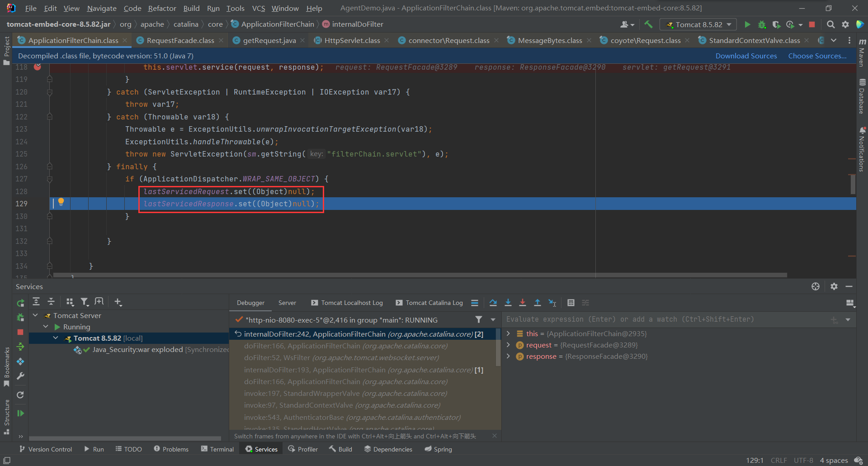Open the Dependencies tool window
This screenshot has height=466, width=868.
click(x=388, y=449)
